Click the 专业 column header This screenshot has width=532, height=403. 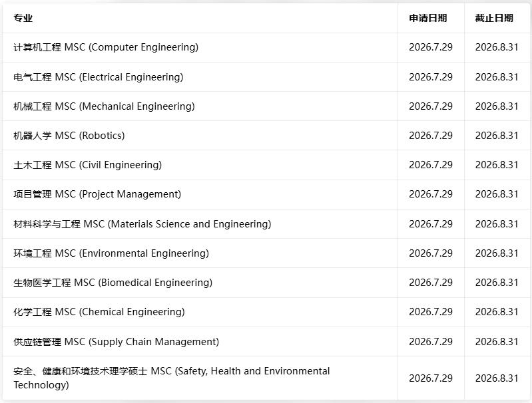coord(23,18)
